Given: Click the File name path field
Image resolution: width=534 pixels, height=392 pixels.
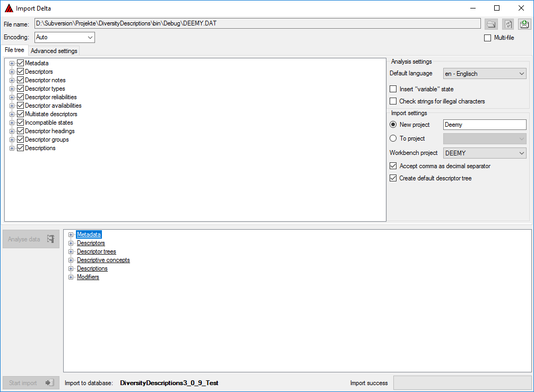Looking at the screenshot, I should pyautogui.click(x=257, y=23).
